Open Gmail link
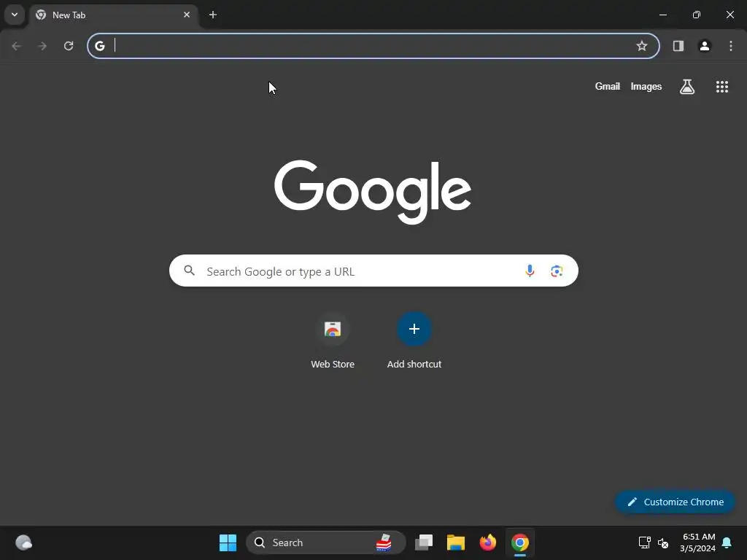The image size is (747, 560). 608,86
